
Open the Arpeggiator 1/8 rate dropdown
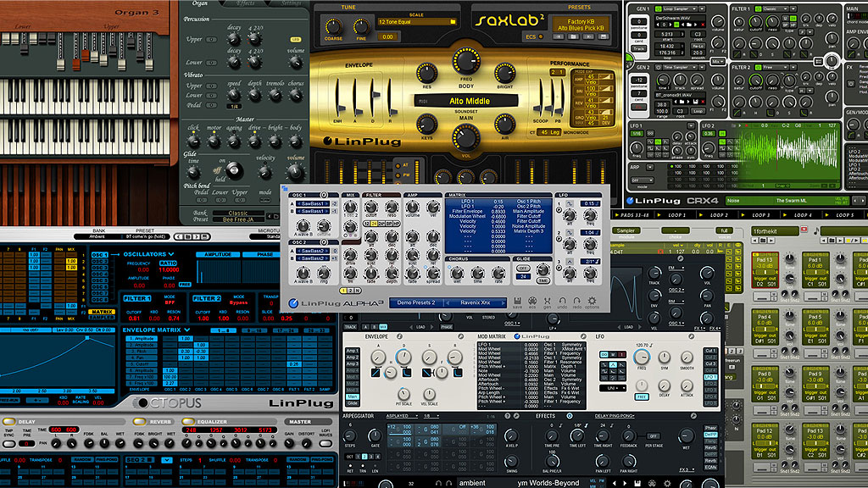click(x=430, y=415)
